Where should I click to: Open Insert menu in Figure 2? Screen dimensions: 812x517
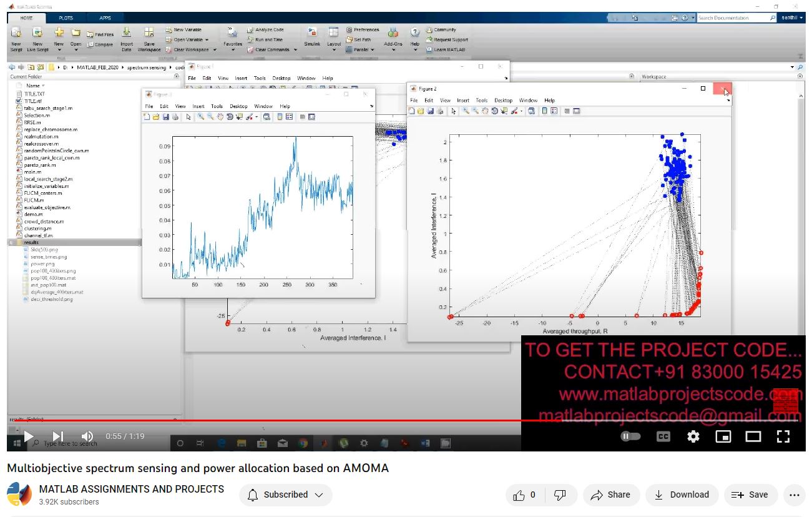point(463,101)
